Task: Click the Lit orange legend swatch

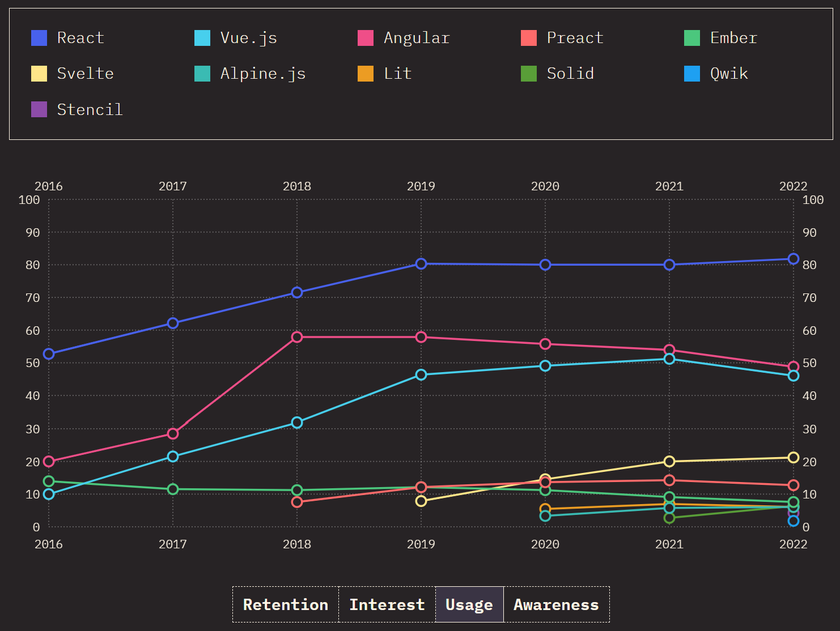Action: click(366, 74)
